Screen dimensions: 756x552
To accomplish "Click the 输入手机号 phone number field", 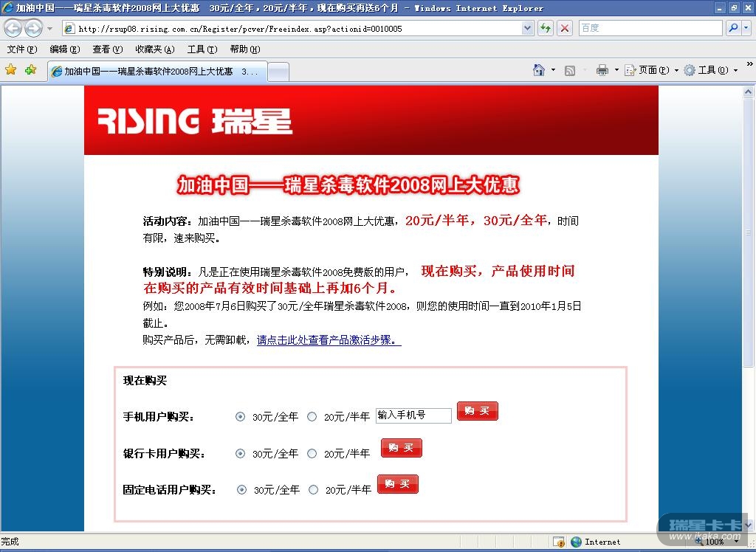I will pos(413,415).
